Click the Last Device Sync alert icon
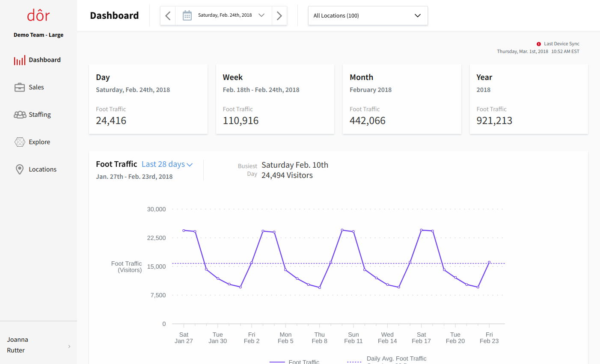The width and height of the screenshot is (600, 364). coord(538,44)
